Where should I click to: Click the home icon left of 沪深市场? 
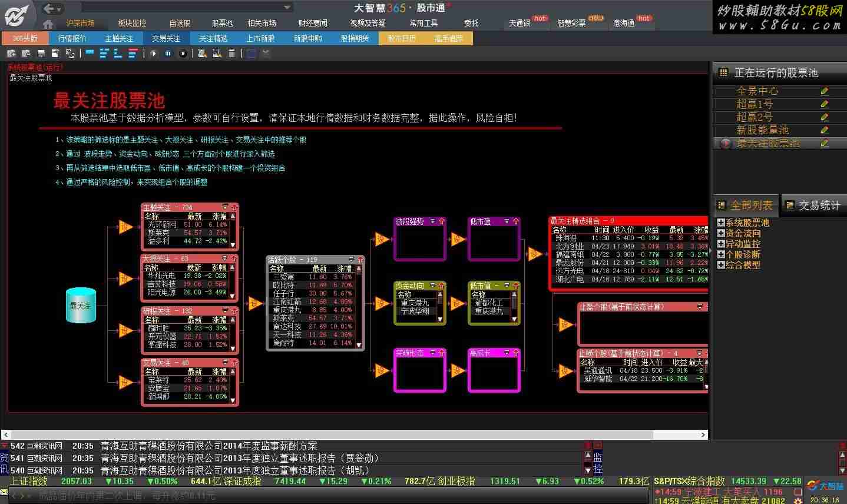coord(48,24)
